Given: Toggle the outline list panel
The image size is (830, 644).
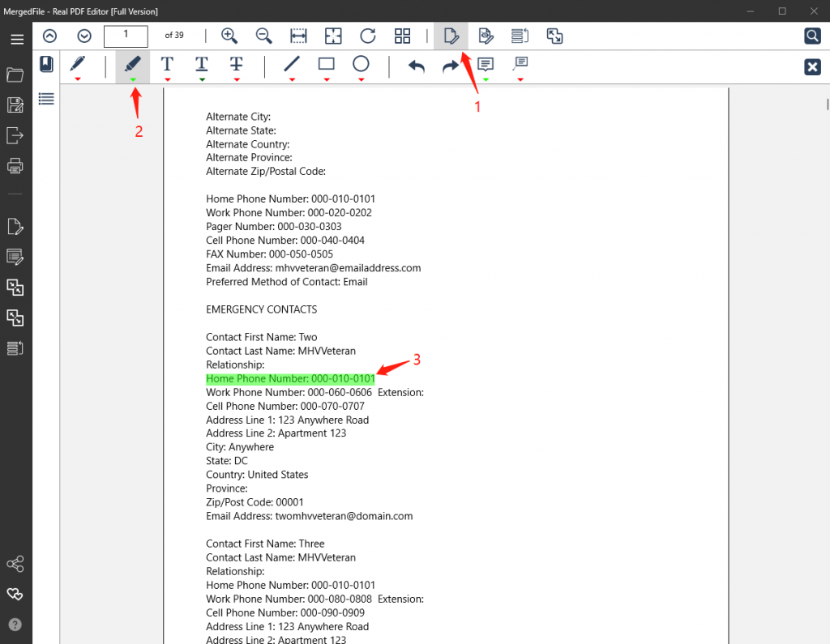Looking at the screenshot, I should click(x=46, y=98).
